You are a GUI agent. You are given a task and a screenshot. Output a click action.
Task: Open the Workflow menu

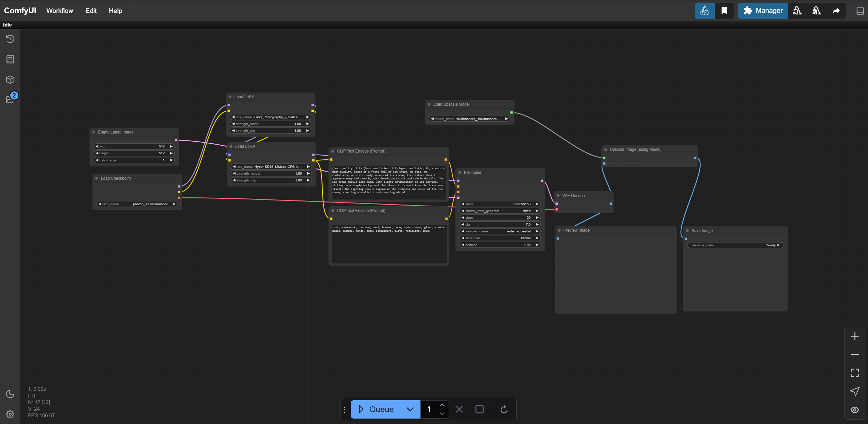pos(59,11)
